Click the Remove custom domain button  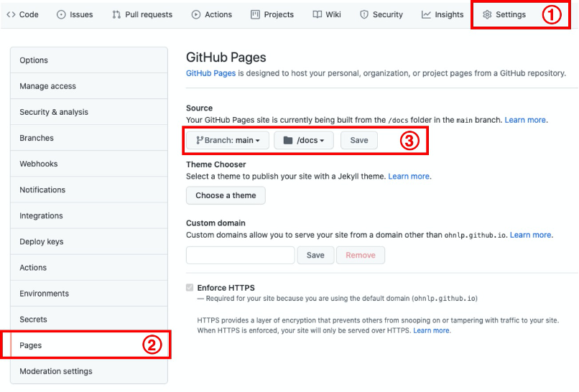tap(361, 255)
